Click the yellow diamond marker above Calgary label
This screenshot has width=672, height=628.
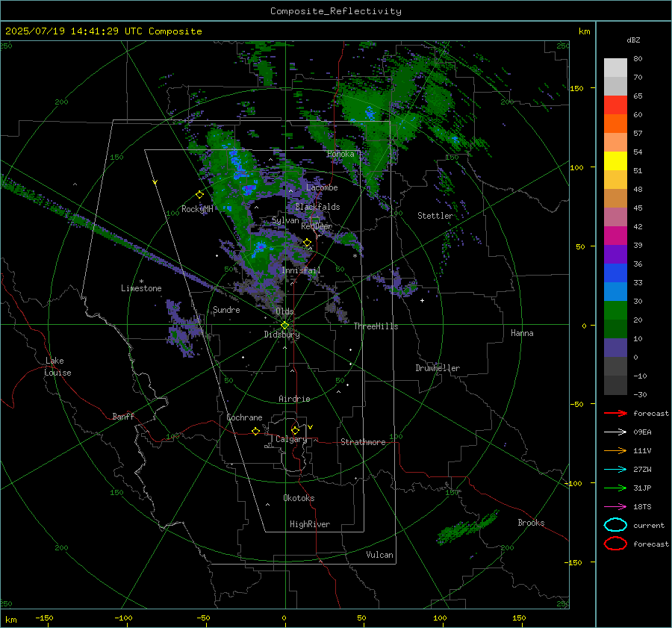coord(295,430)
